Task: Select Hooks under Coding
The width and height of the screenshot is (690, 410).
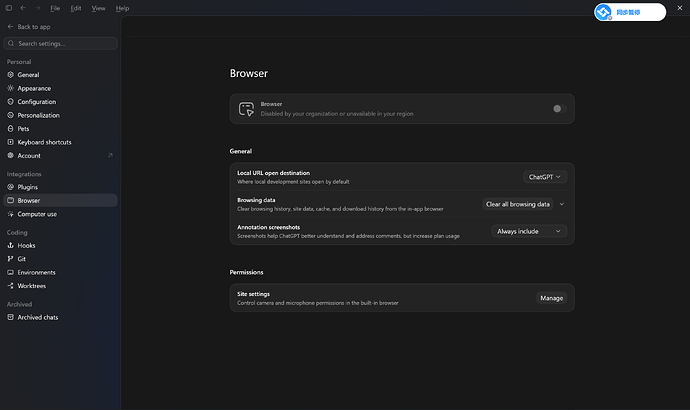Action: point(60,245)
